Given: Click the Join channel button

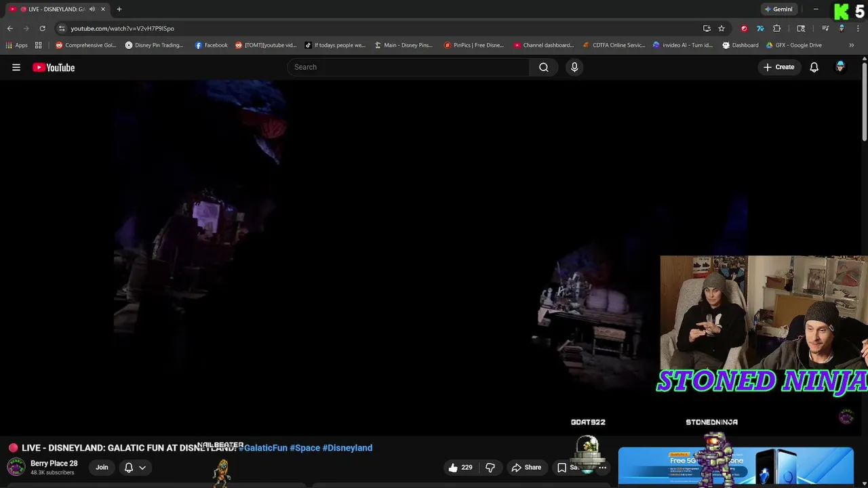Looking at the screenshot, I should pos(102,467).
